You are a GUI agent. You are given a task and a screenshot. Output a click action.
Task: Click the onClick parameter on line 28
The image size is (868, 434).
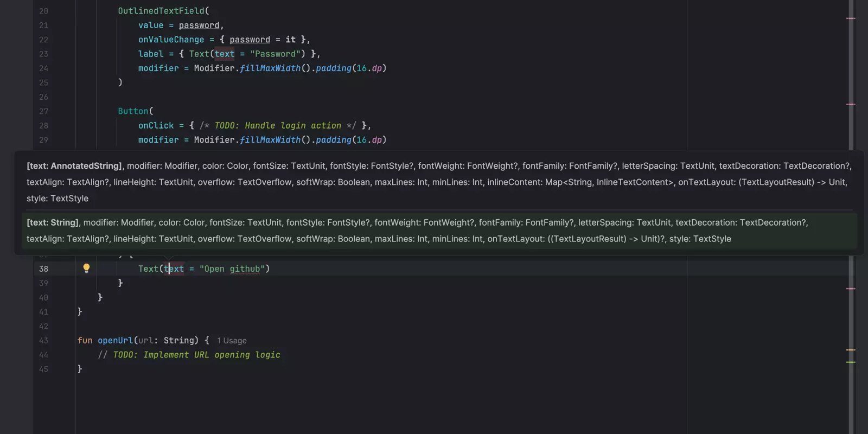[x=156, y=126]
